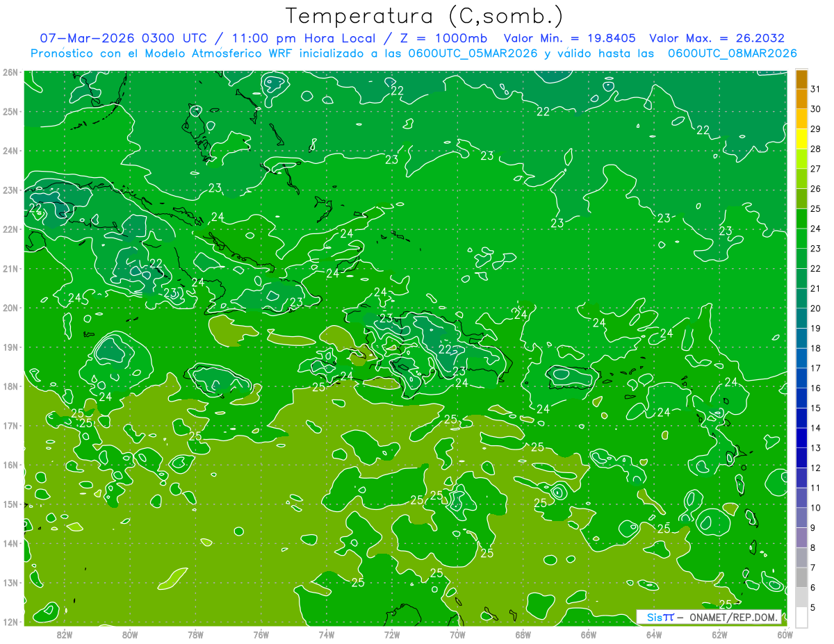The height and width of the screenshot is (644, 834).
Task: Click the colorbar label '5'
Action: tap(813, 607)
